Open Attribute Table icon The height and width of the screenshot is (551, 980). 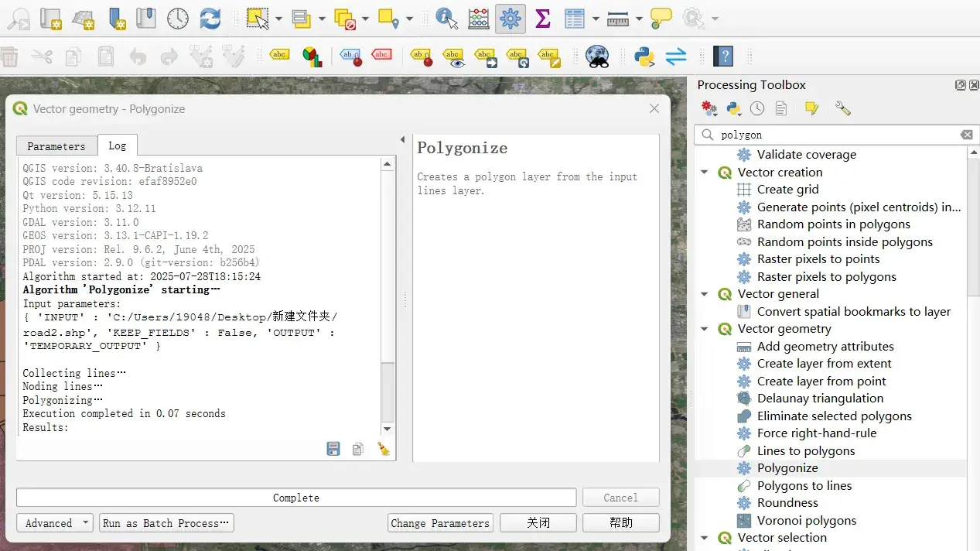pyautogui.click(x=575, y=19)
